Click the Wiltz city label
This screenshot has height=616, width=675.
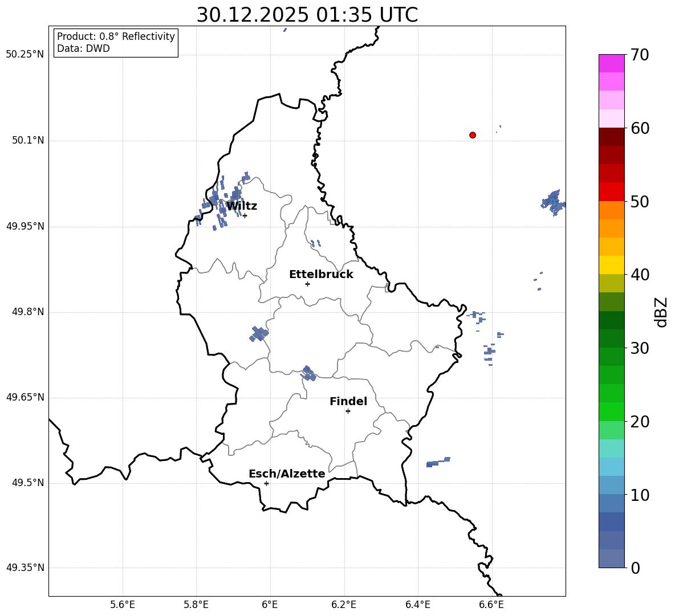tap(242, 206)
